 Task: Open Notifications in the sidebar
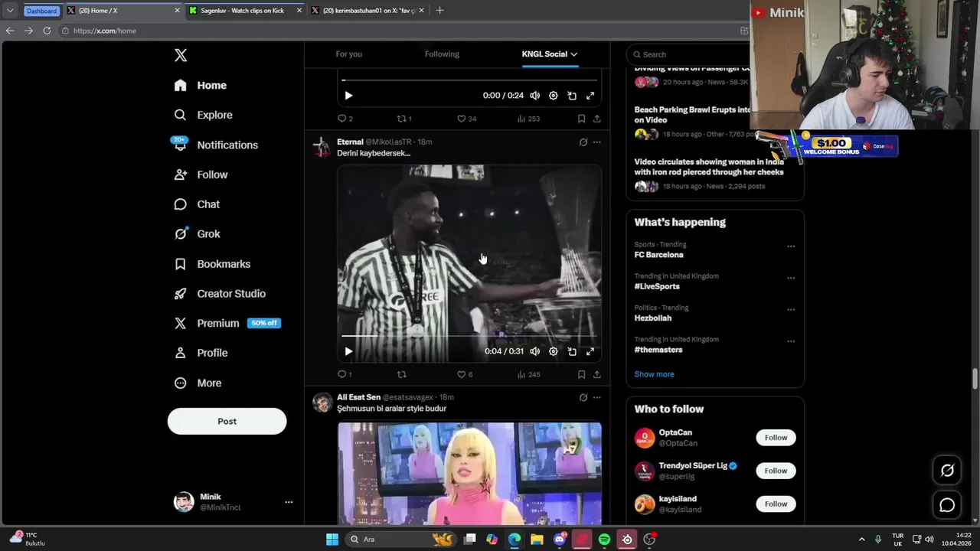point(216,145)
